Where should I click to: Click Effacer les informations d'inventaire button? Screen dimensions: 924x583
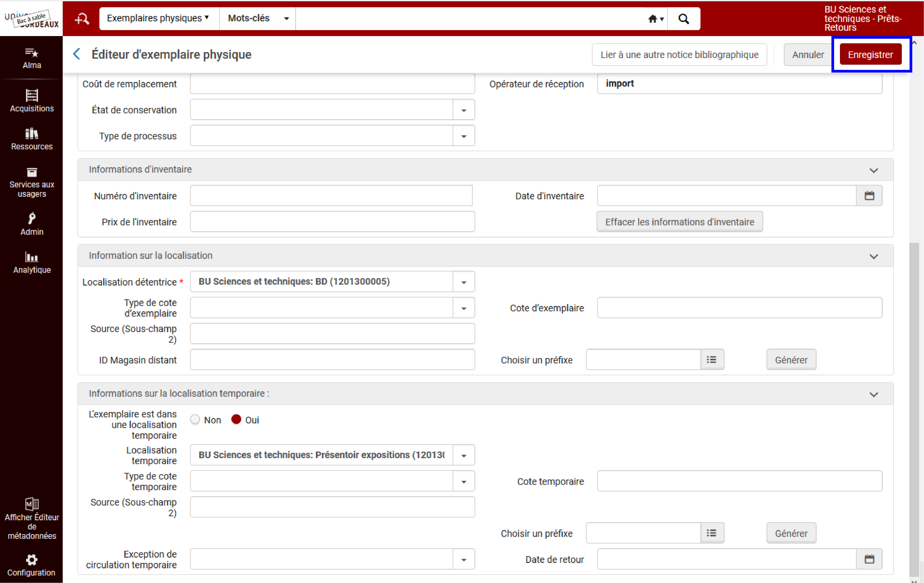click(680, 222)
